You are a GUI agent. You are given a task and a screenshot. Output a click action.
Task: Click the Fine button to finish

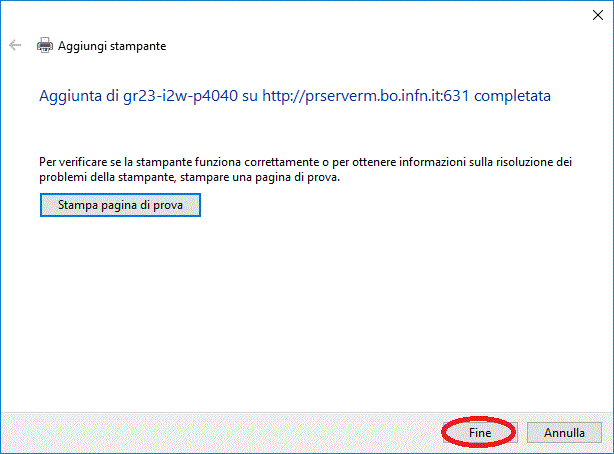coord(480,432)
